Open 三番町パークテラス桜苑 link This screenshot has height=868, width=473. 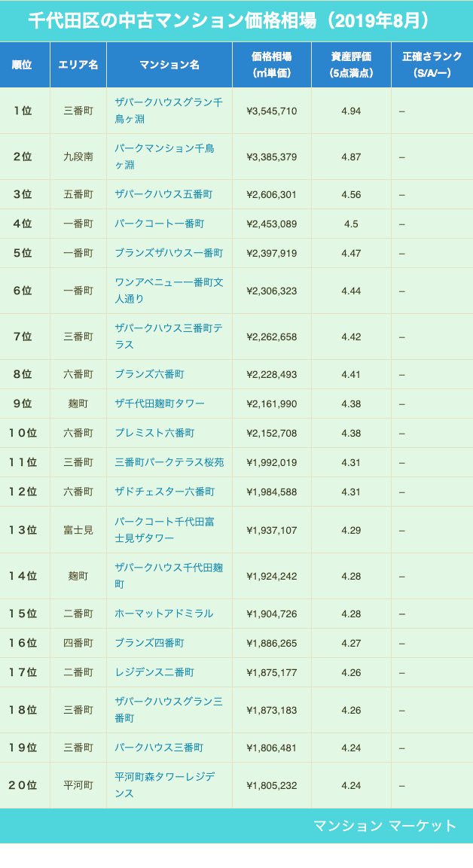(169, 462)
